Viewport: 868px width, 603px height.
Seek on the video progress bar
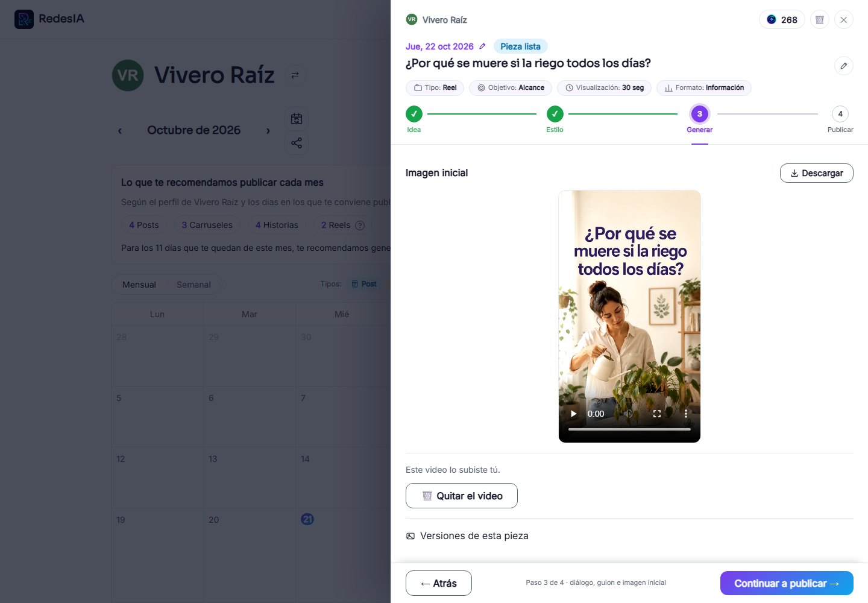coord(629,429)
